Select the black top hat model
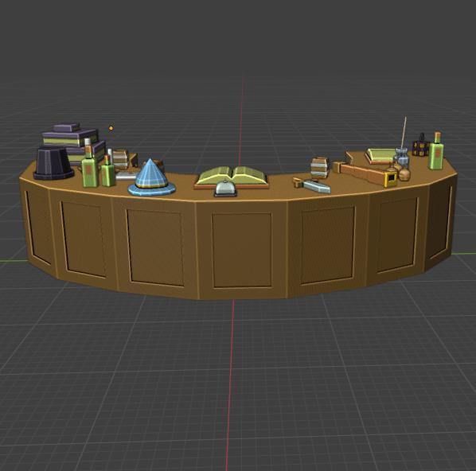476x471 pixels. click(53, 162)
